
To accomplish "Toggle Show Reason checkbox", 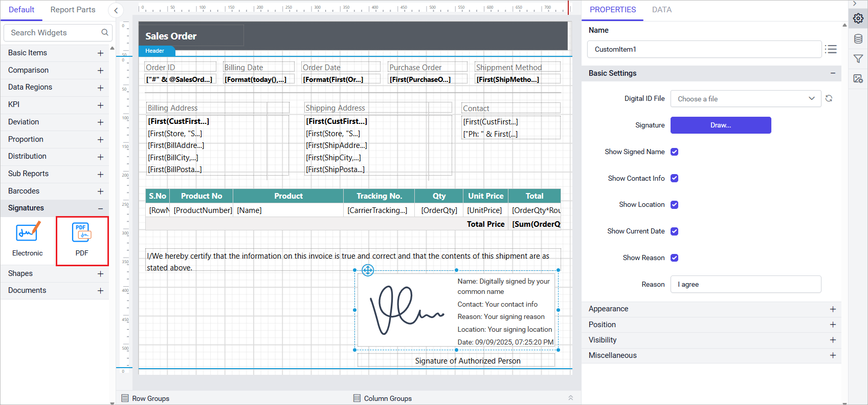I will [x=675, y=258].
